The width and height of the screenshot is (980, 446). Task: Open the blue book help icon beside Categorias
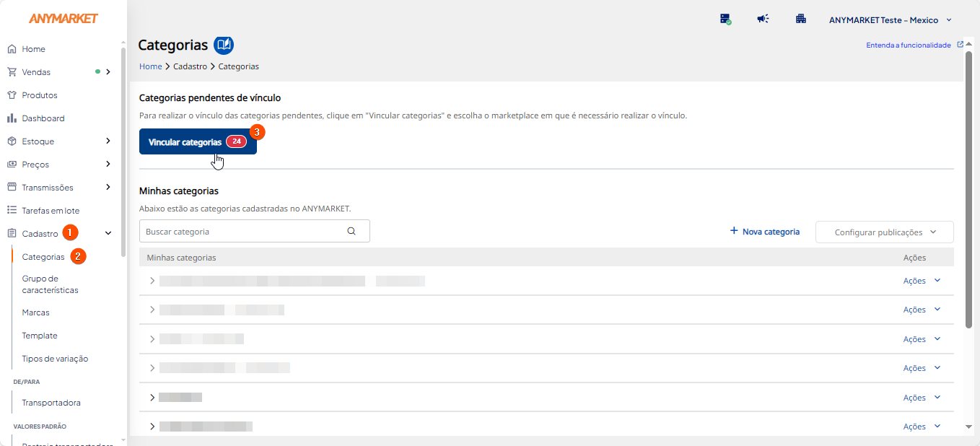click(x=224, y=45)
